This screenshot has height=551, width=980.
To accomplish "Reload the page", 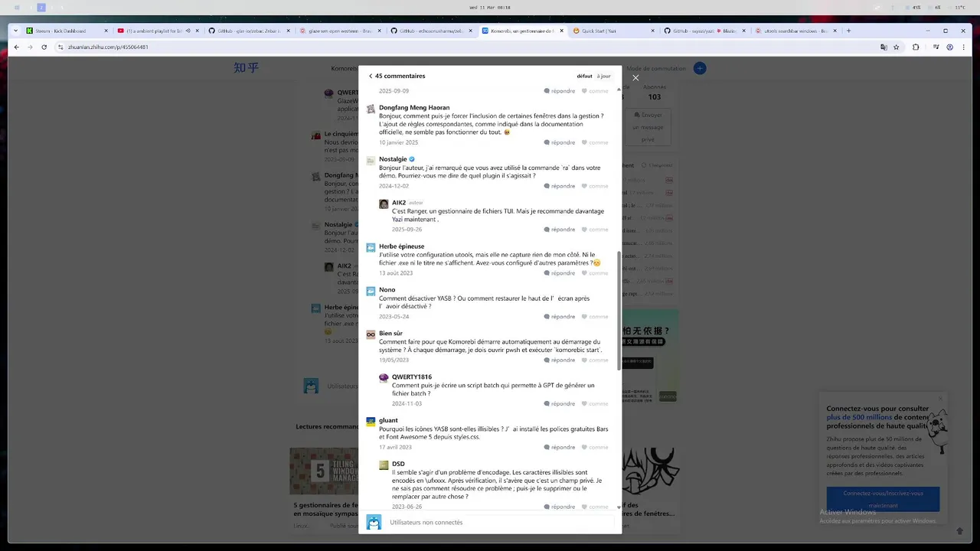I will click(x=44, y=47).
